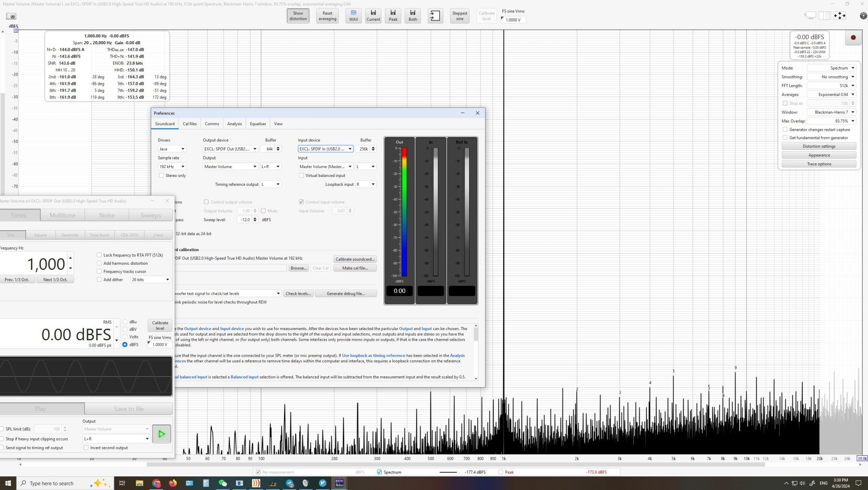The image size is (868, 490).
Task: Click the export/import arrow icon in toolbar
Action: [x=435, y=16]
